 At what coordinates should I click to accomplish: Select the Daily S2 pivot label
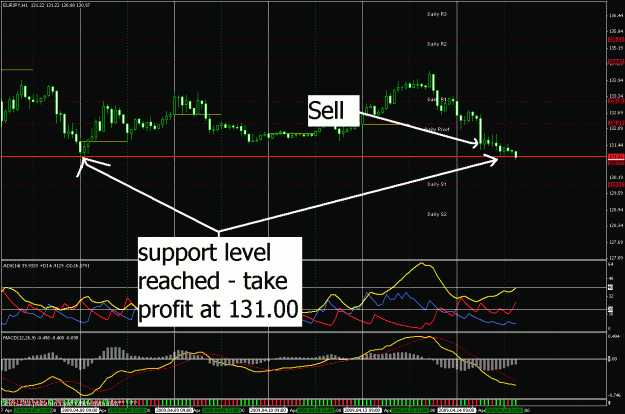[x=437, y=214]
